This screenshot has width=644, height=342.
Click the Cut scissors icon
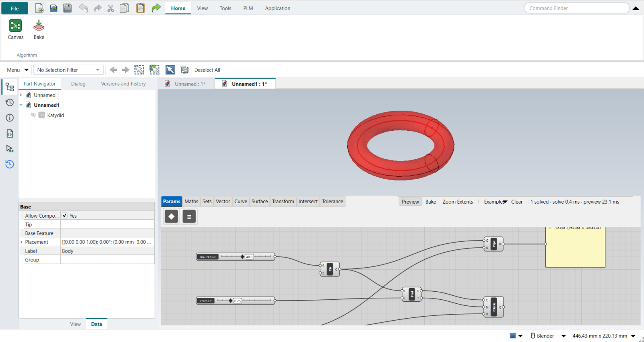[111, 8]
